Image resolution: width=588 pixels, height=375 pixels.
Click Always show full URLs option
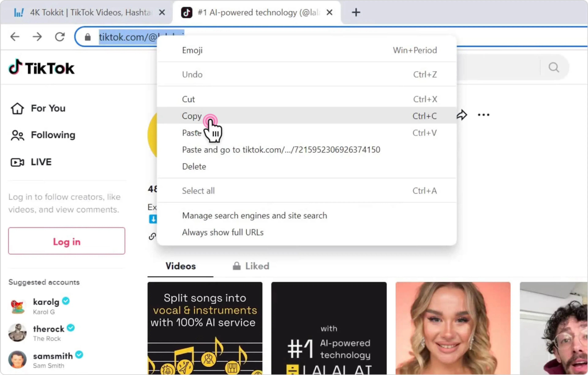click(223, 232)
